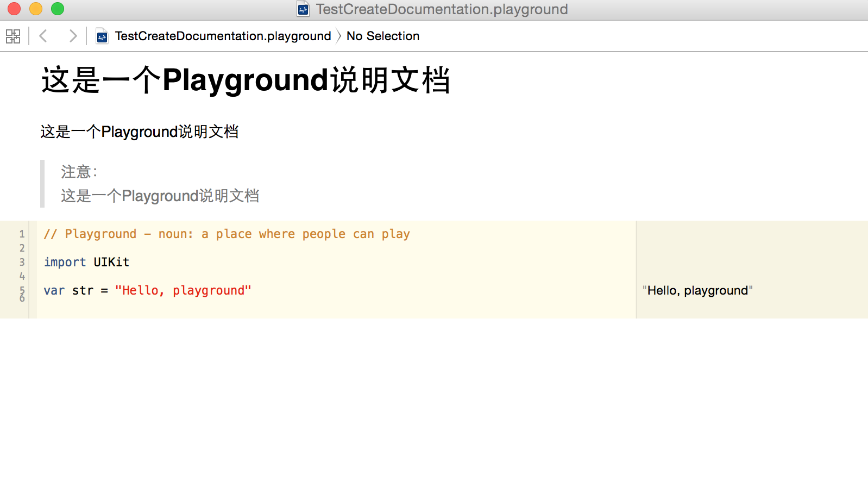This screenshot has height=487, width=868.
Task: Click line number 3 in gutter
Action: tap(22, 262)
